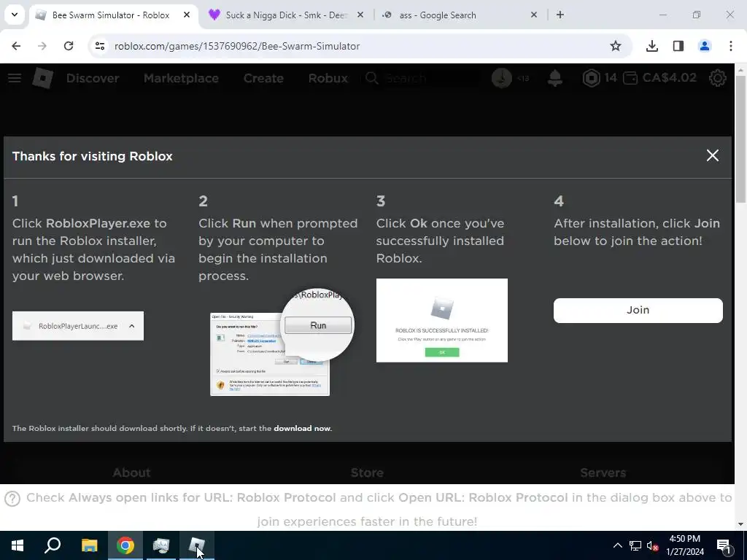This screenshot has height=560, width=747.
Task: Open the Windows Action Center notifications
Action: tap(724, 545)
